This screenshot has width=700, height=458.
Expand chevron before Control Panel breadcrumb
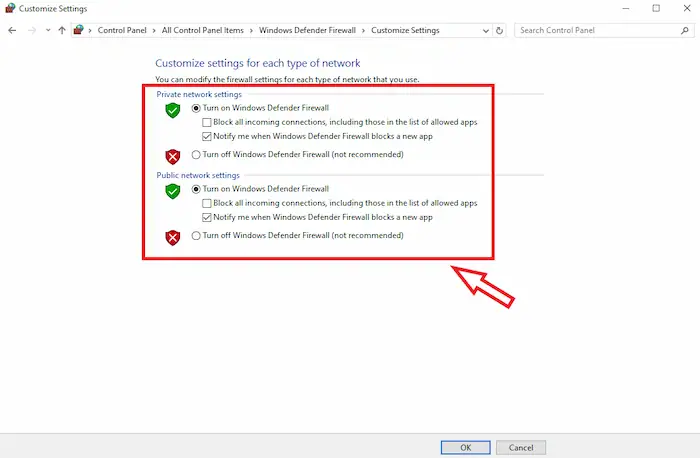pos(90,31)
